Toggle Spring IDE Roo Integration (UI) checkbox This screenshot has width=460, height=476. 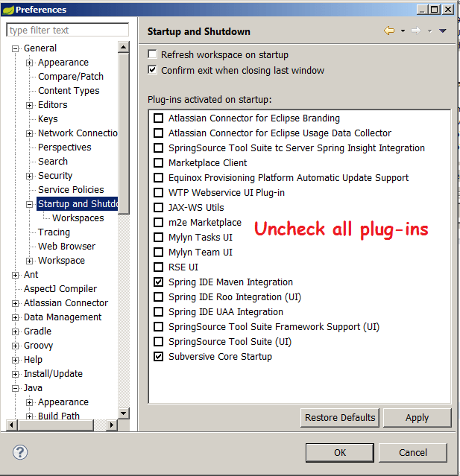[x=158, y=297]
